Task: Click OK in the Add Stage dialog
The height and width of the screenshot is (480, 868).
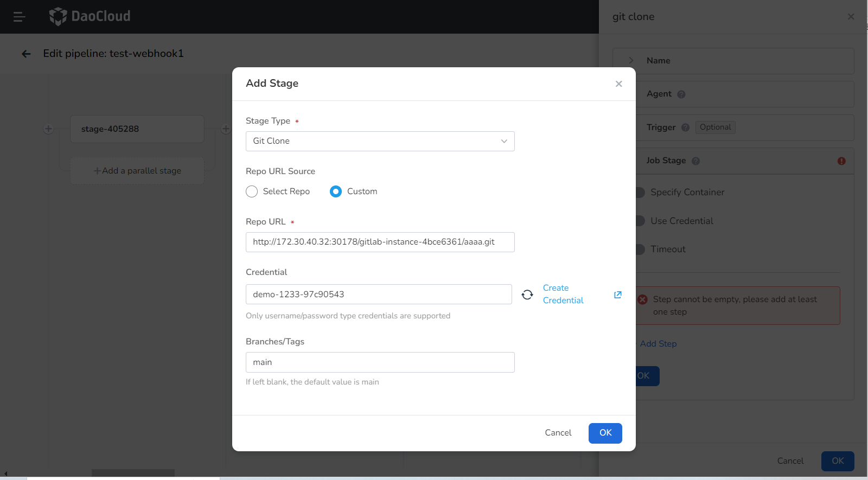Action: [605, 433]
